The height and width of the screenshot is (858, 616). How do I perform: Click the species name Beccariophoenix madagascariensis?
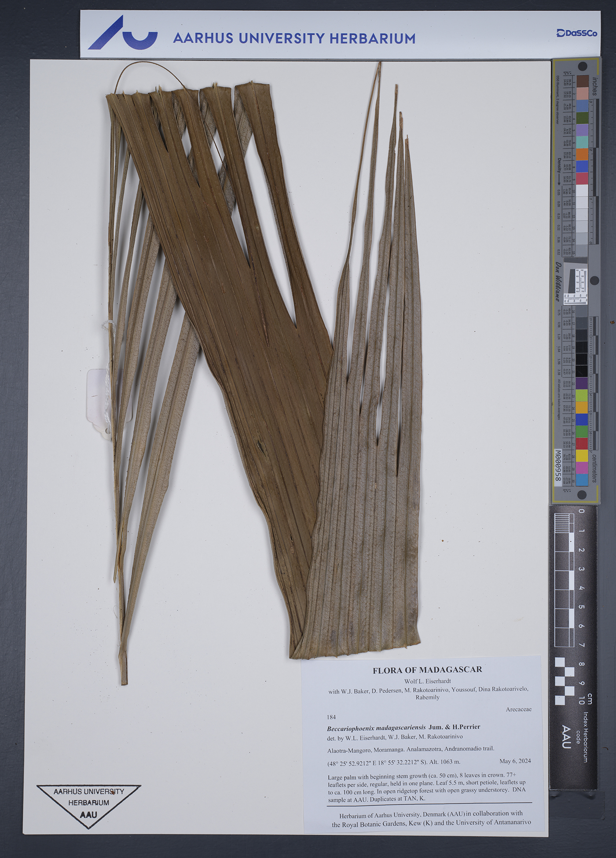point(376,728)
